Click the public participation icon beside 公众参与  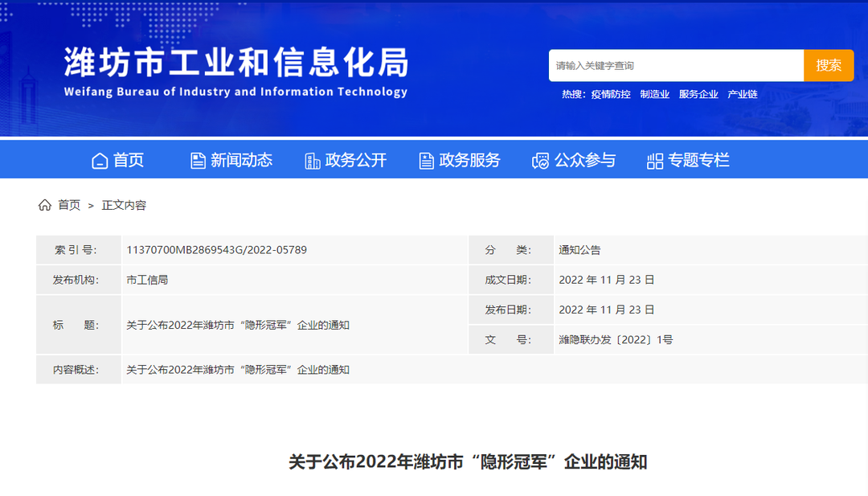[541, 161]
